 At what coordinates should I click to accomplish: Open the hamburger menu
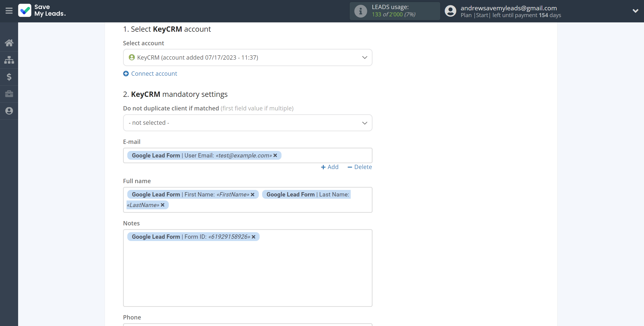[9, 11]
